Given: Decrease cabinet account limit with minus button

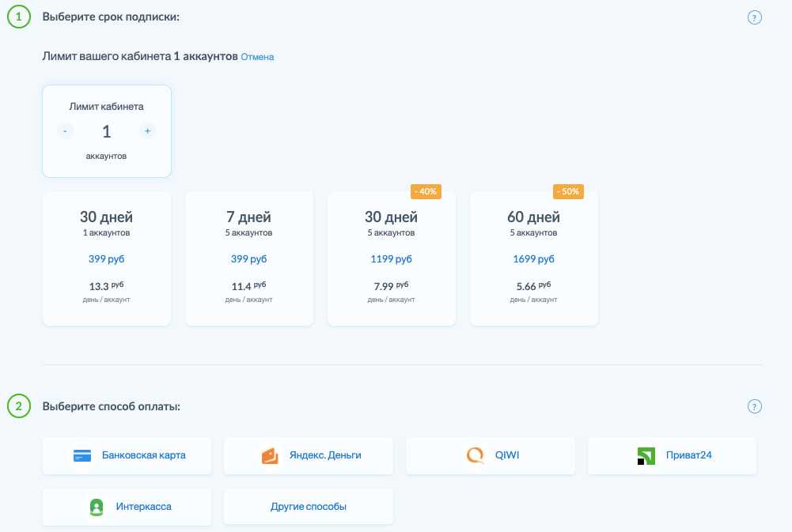Looking at the screenshot, I should [x=65, y=131].
